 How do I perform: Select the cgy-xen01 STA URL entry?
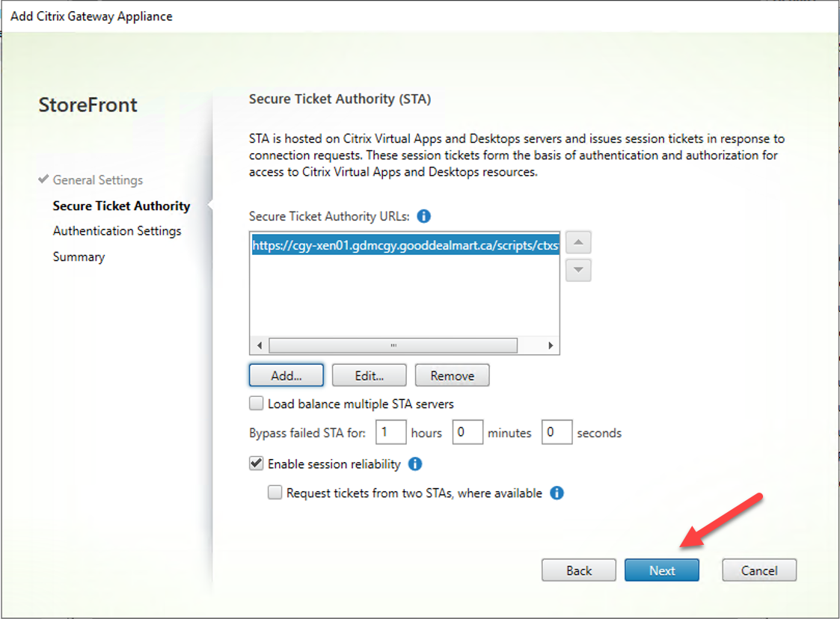pos(405,245)
